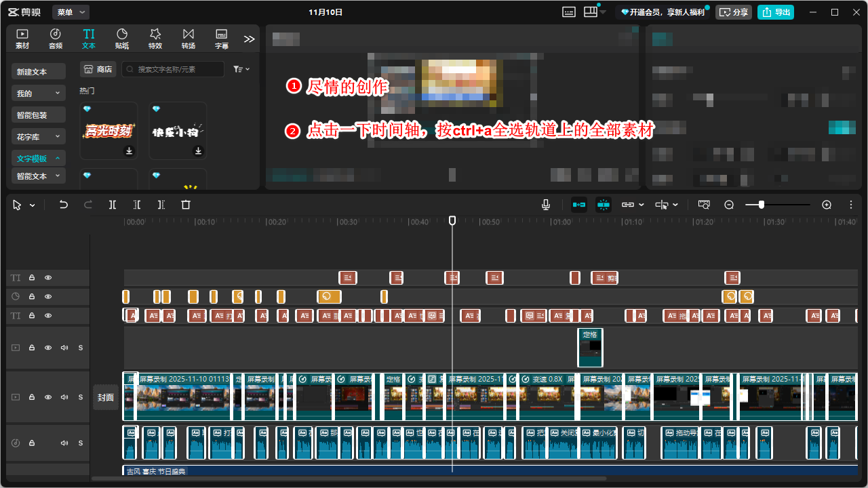Expand the 菜单 dropdown menu
Viewport: 868px width, 488px height.
[71, 12]
